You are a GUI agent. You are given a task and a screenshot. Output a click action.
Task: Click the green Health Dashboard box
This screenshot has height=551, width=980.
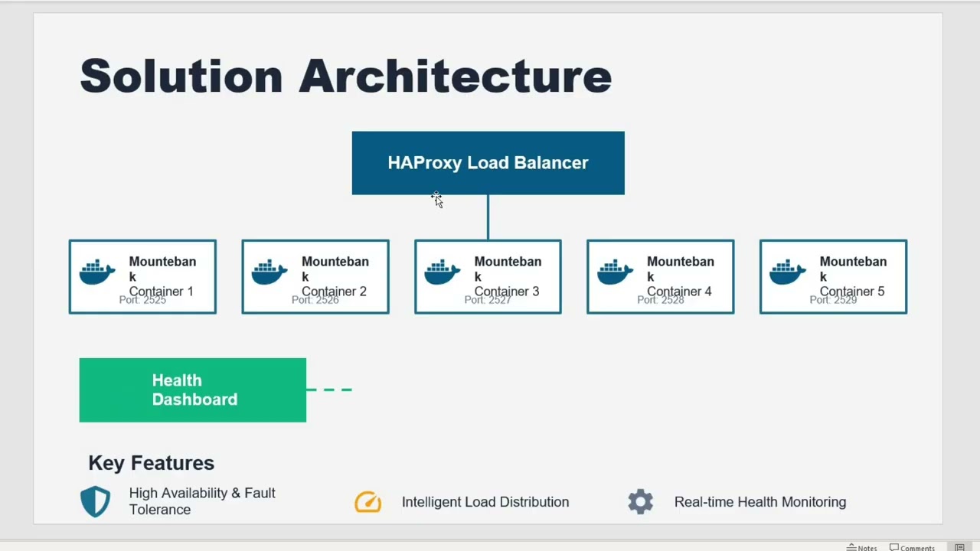[x=193, y=390]
